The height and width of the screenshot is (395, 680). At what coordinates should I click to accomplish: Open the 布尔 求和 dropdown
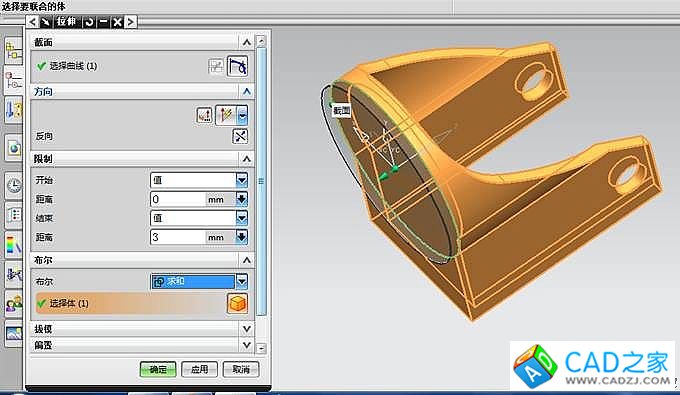pos(242,281)
